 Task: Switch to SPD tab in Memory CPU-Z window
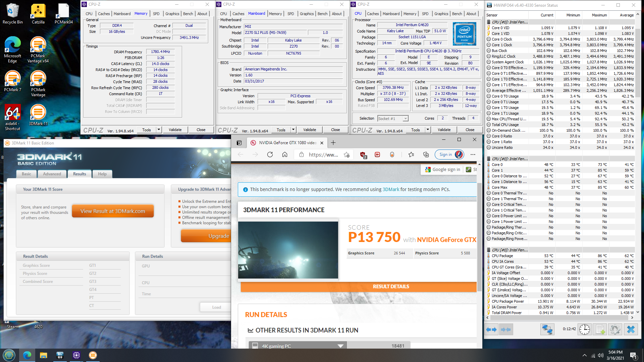click(x=156, y=14)
